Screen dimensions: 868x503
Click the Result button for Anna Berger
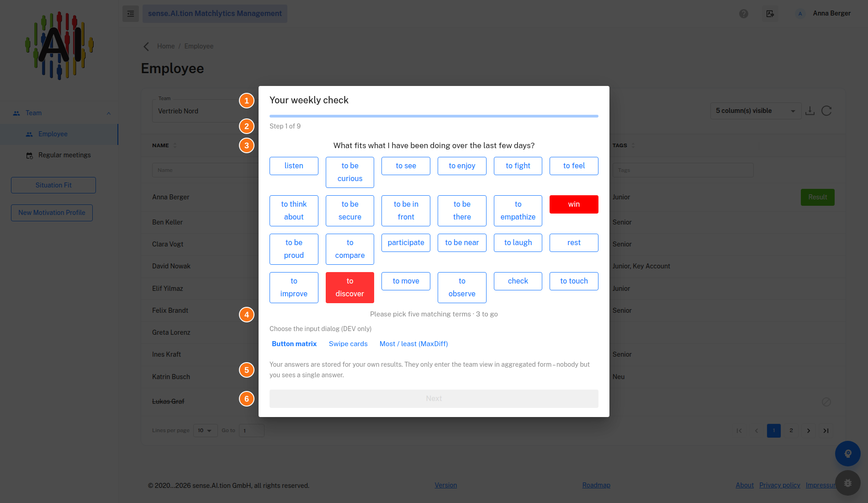(x=818, y=198)
